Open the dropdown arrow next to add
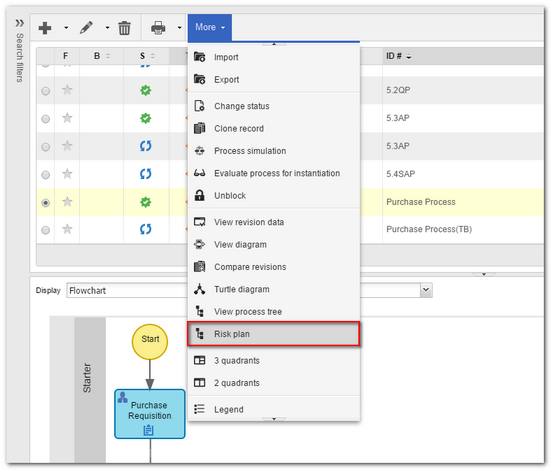 coord(66,28)
